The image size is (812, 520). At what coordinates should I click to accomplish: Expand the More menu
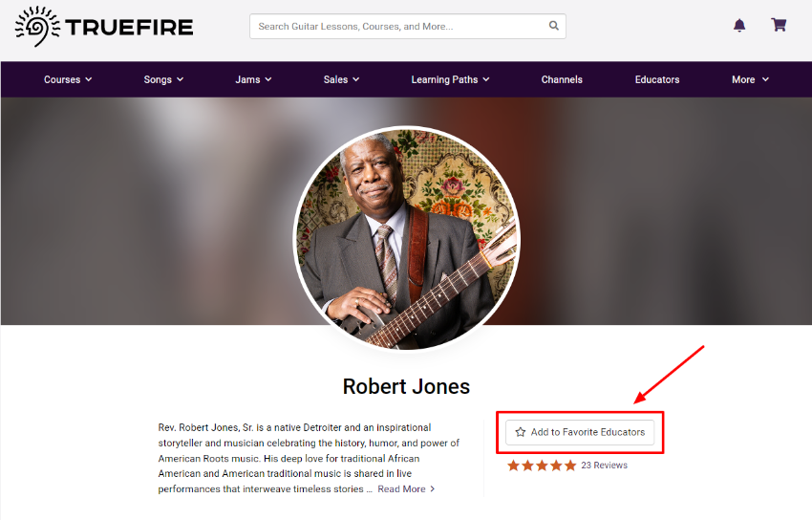(750, 79)
